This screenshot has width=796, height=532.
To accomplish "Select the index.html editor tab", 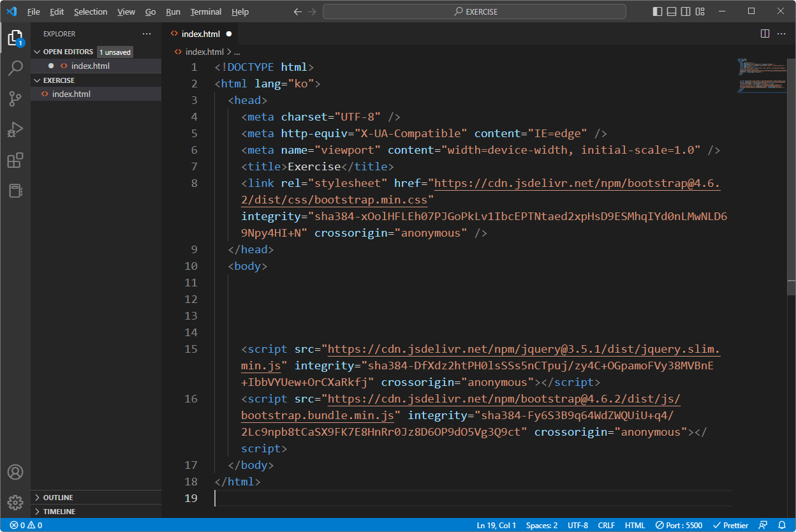I will click(x=200, y=34).
